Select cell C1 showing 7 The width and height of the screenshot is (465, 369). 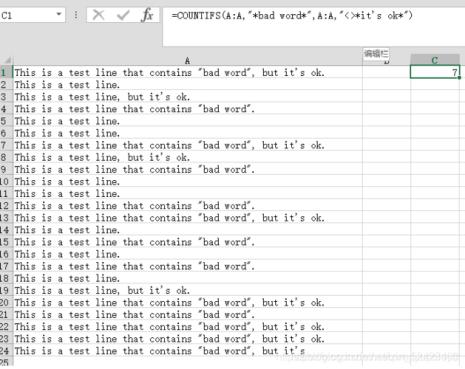(435, 72)
